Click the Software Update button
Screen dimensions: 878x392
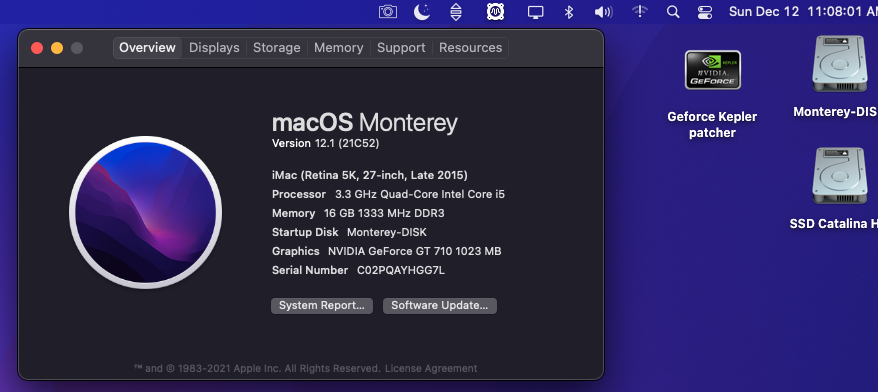click(440, 306)
